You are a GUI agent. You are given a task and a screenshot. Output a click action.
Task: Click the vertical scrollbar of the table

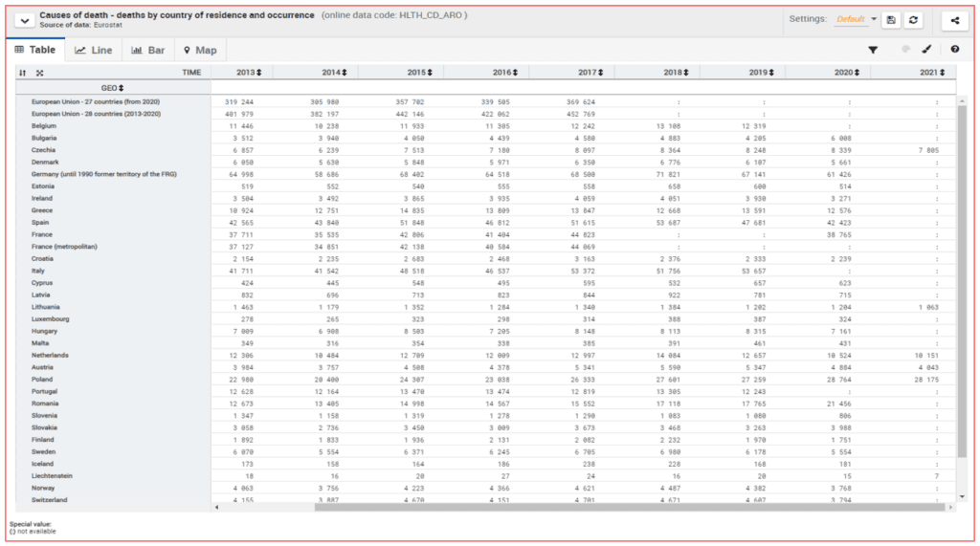(x=962, y=287)
